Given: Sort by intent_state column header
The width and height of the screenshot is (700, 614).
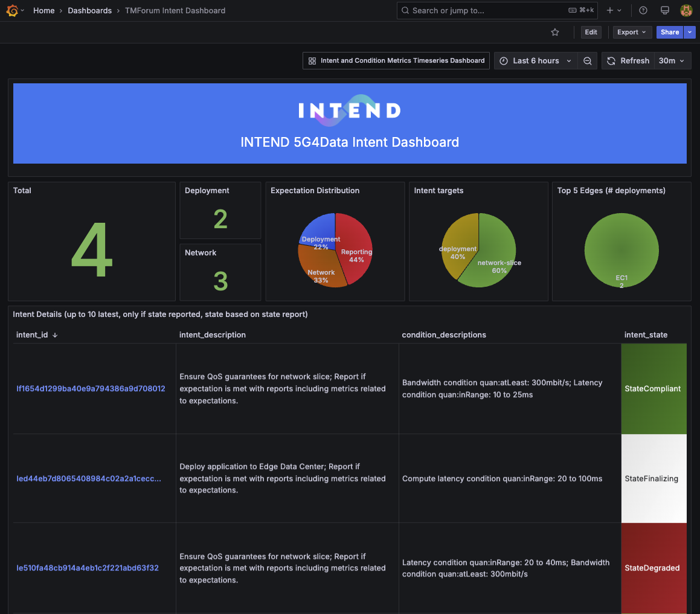Looking at the screenshot, I should (x=646, y=334).
